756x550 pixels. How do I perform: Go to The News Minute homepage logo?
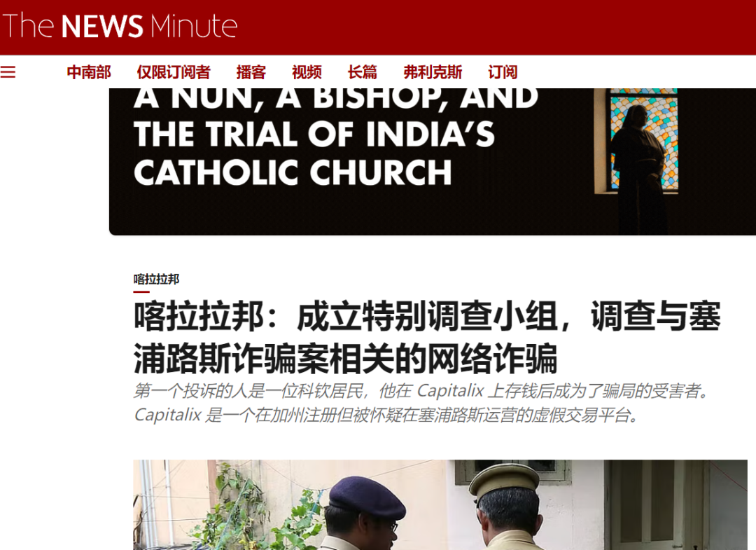[120, 26]
